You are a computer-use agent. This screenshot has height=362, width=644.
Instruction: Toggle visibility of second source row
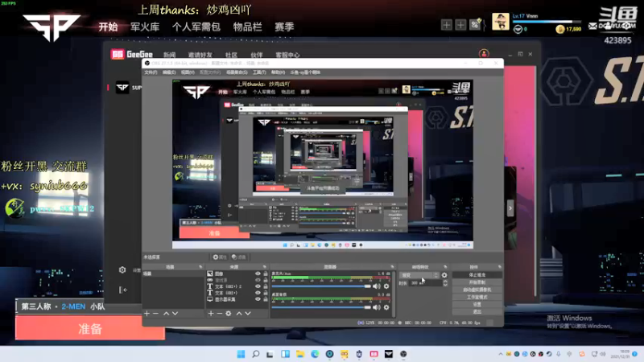[258, 280]
